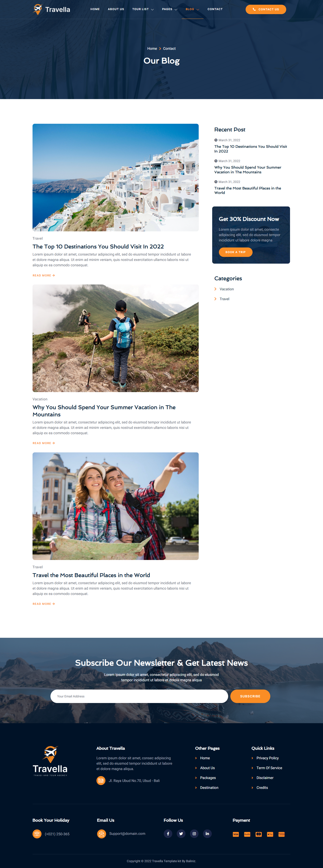The height and width of the screenshot is (868, 323).
Task: Focus the Your Email Address field
Action: (139, 696)
